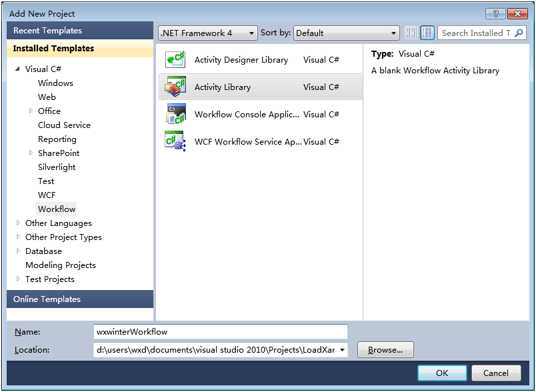Select the SharePoint category label

coord(59,153)
